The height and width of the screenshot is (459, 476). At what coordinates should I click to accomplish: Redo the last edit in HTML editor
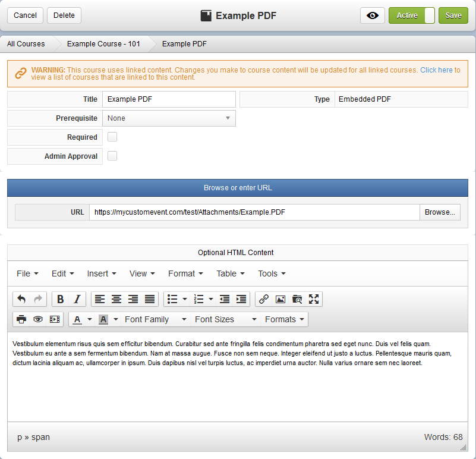click(x=38, y=299)
